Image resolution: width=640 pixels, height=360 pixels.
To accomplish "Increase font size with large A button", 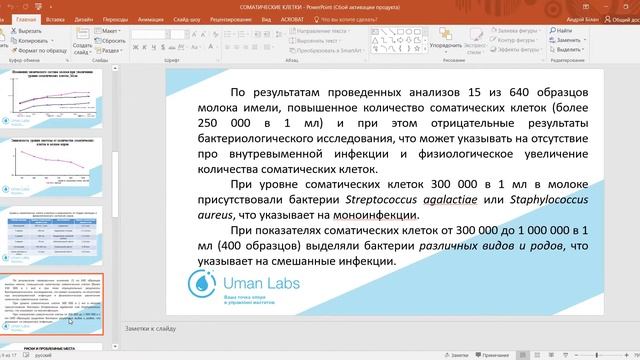I will [194, 35].
